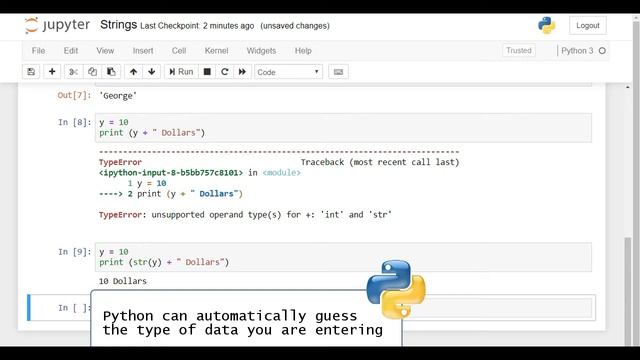
Task: Click the Python 3 kernel name
Action: [577, 51]
